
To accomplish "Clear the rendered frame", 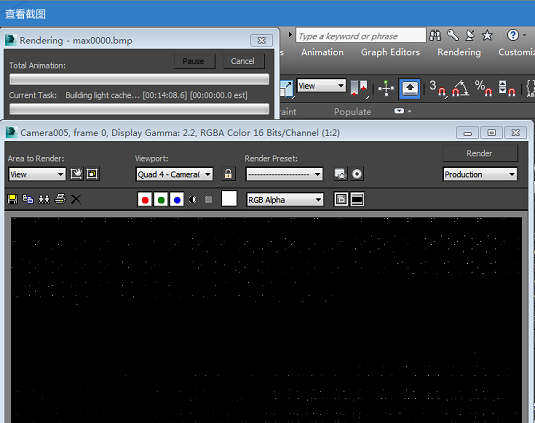I will pos(76,199).
